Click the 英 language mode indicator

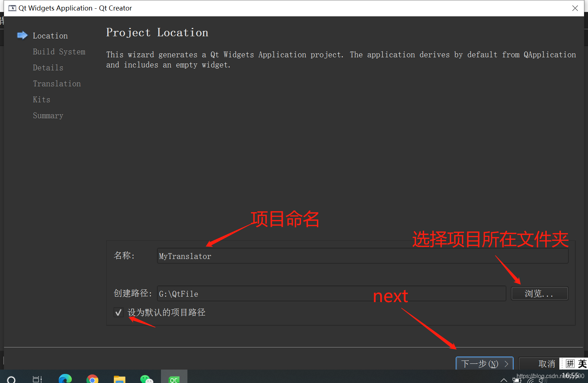pyautogui.click(x=582, y=363)
